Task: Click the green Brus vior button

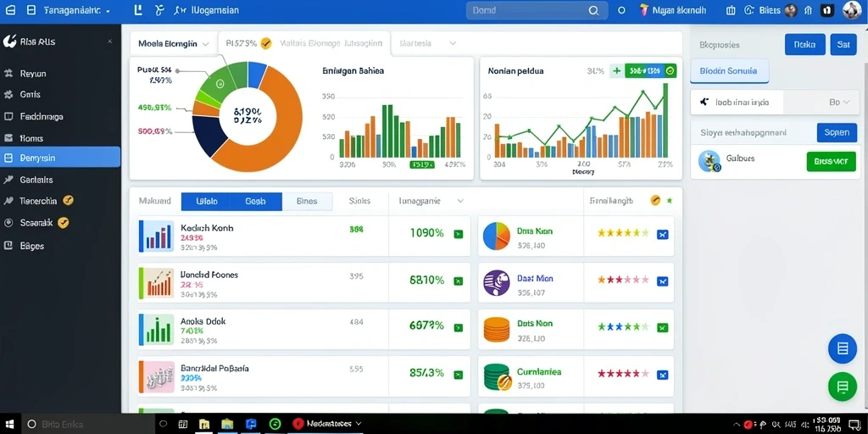Action: (x=831, y=162)
